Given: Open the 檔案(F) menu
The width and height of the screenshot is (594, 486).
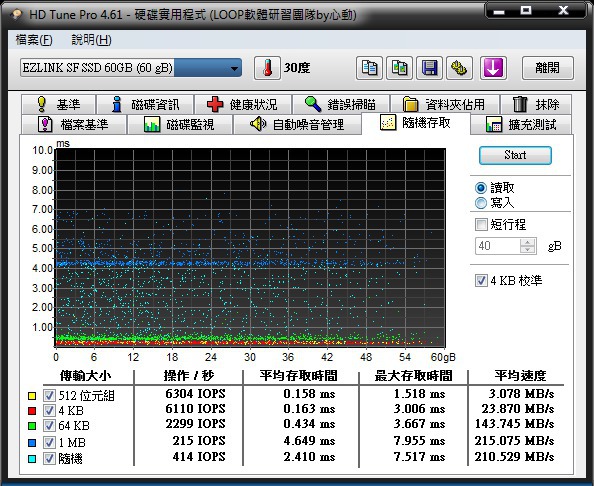Looking at the screenshot, I should click(34, 40).
